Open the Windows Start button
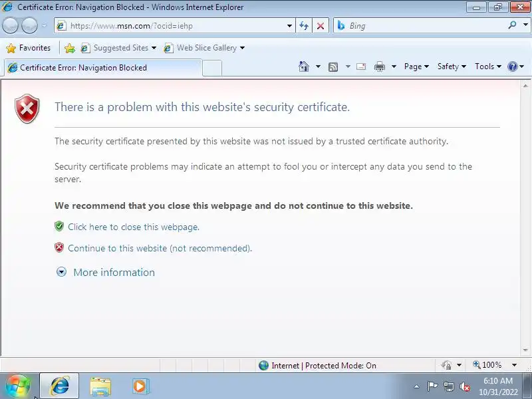Image resolution: width=532 pixels, height=399 pixels. click(18, 386)
